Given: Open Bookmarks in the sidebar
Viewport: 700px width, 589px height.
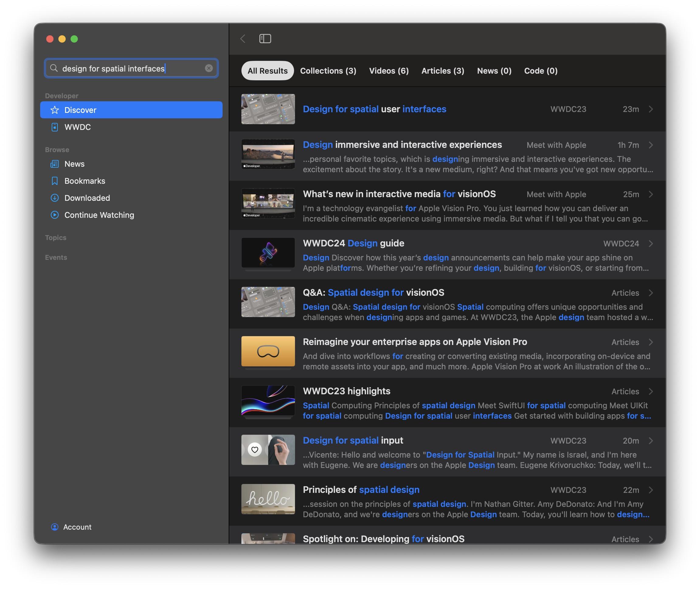Looking at the screenshot, I should point(131,181).
